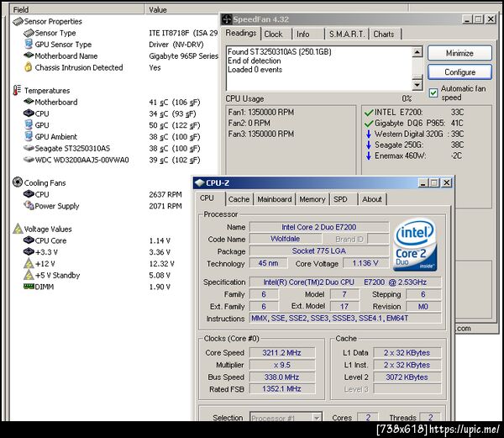This screenshot has height=438, width=504.
Task: Switch to the SpeedFan Readings tab
Action: click(x=241, y=33)
